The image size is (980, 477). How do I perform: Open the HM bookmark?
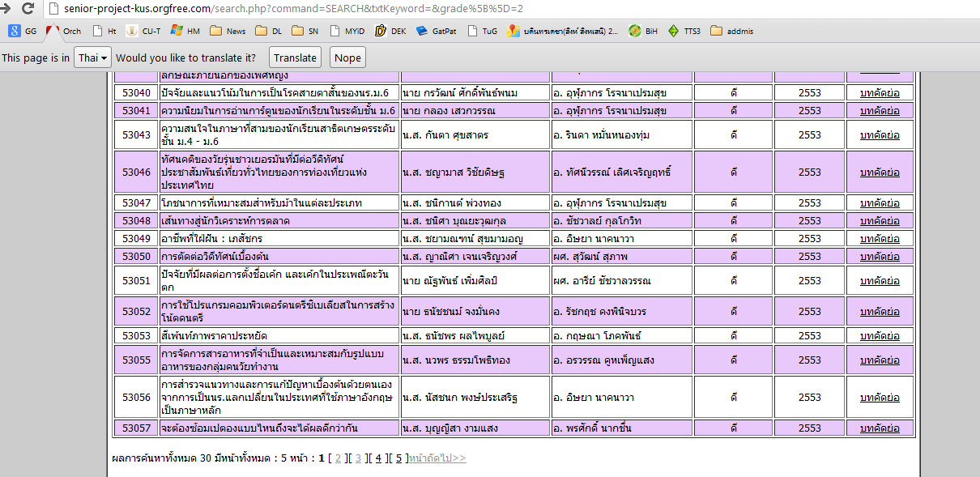point(185,32)
